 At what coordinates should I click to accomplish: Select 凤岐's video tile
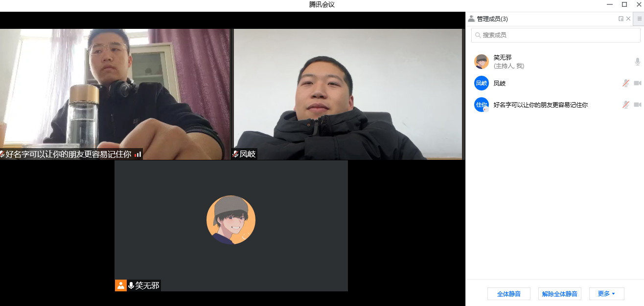[x=348, y=94]
